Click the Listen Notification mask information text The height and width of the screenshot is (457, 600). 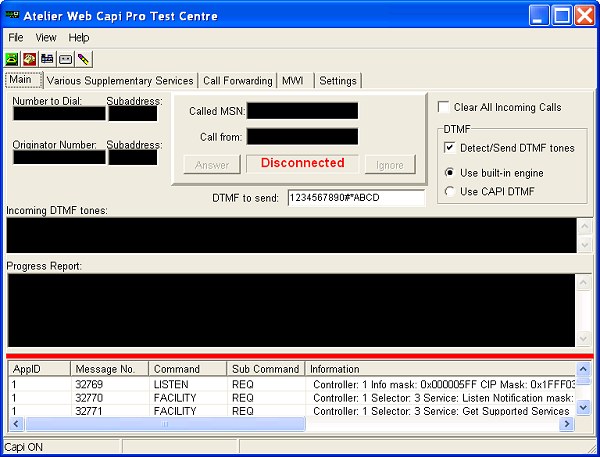click(x=444, y=398)
